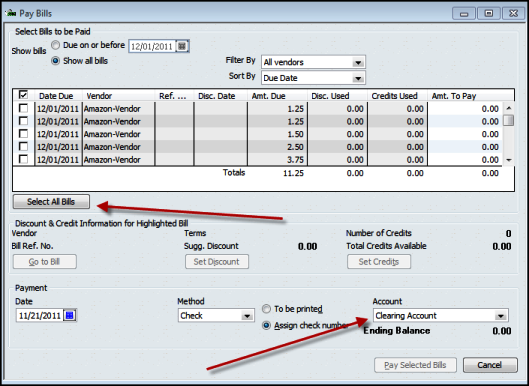Open calendar icon next to Payment Date
The height and width of the screenshot is (386, 529).
pyautogui.click(x=70, y=315)
